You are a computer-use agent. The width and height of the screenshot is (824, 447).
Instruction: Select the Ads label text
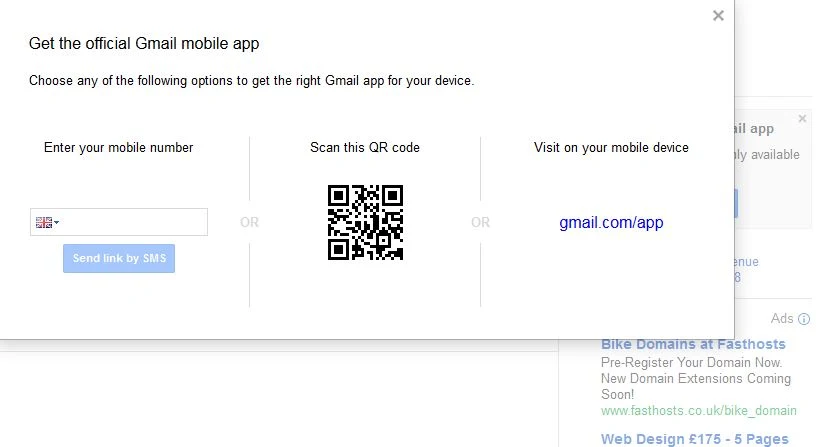click(782, 319)
